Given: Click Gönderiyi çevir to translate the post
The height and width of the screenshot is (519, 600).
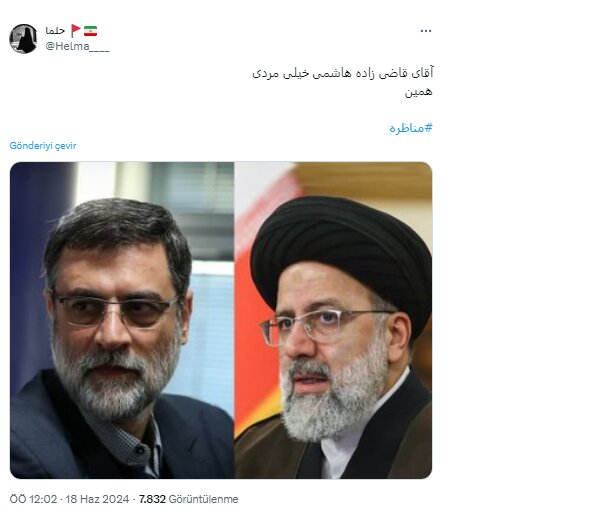Looking at the screenshot, I should click(x=43, y=146).
